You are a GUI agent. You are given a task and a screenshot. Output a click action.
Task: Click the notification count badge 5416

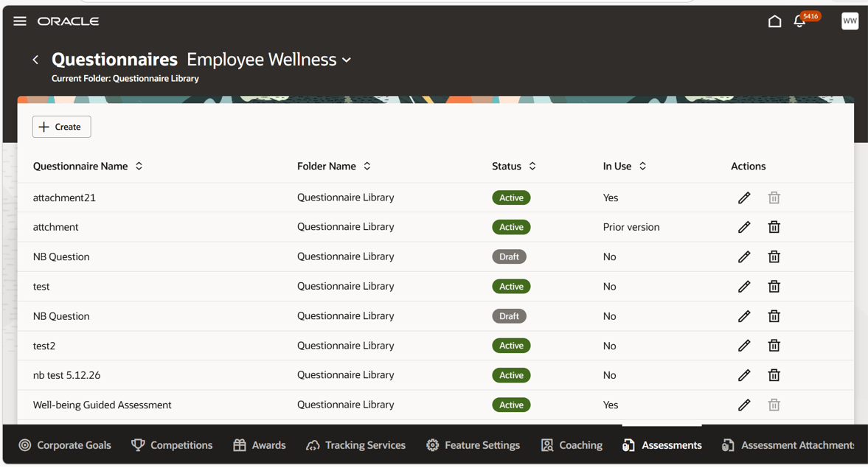tap(810, 16)
